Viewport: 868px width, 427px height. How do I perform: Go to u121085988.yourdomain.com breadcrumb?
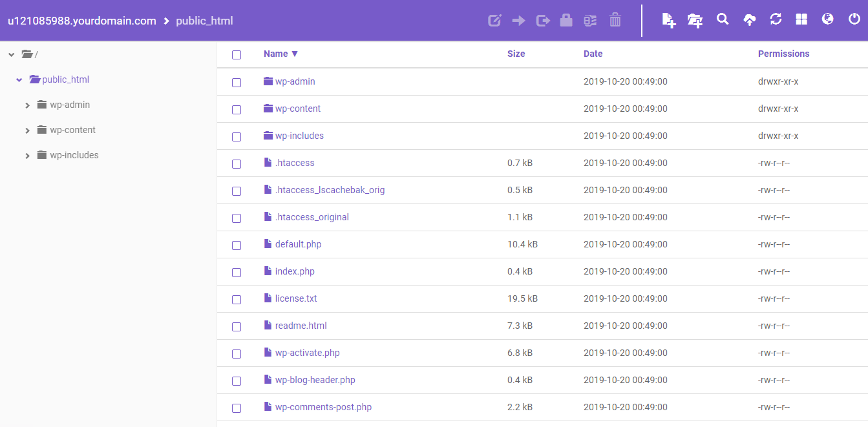click(82, 21)
